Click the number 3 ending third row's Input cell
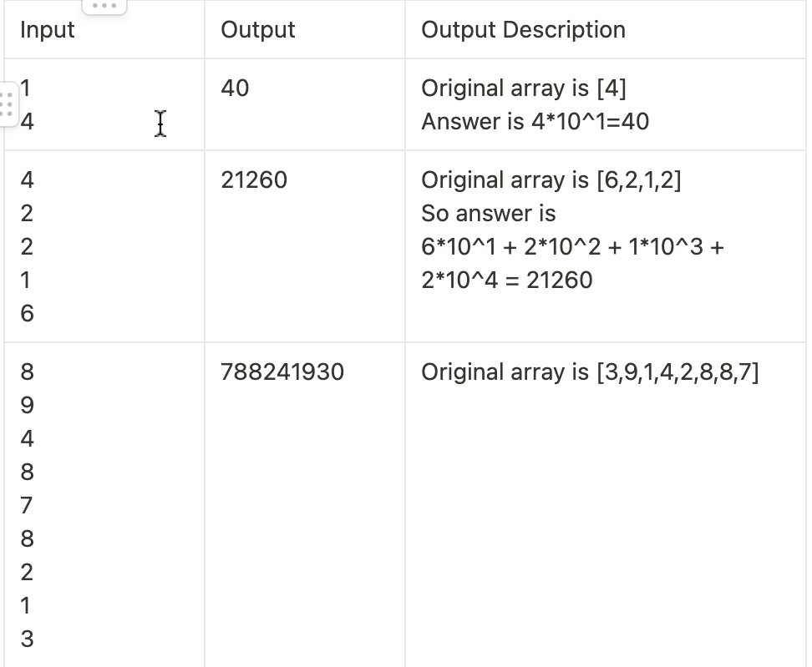The width and height of the screenshot is (812, 667). [x=28, y=639]
